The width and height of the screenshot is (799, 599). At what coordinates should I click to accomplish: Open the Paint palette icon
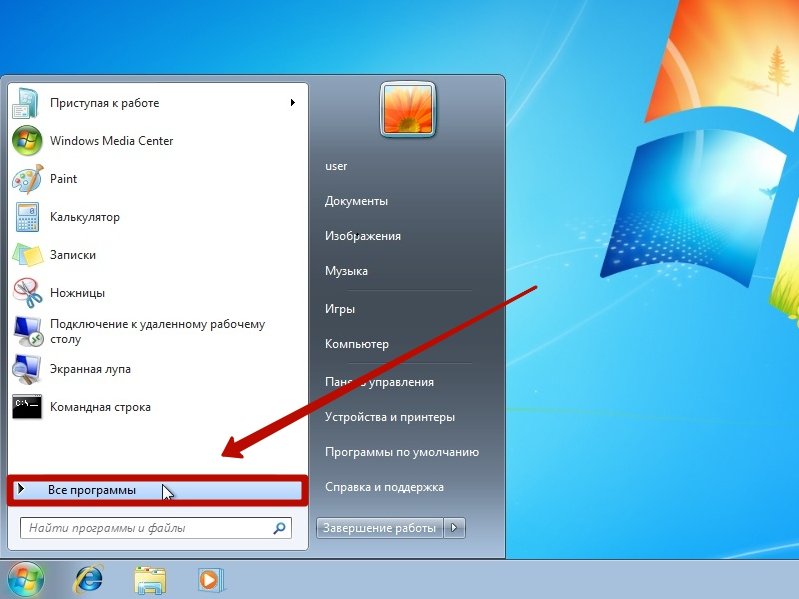(27, 179)
